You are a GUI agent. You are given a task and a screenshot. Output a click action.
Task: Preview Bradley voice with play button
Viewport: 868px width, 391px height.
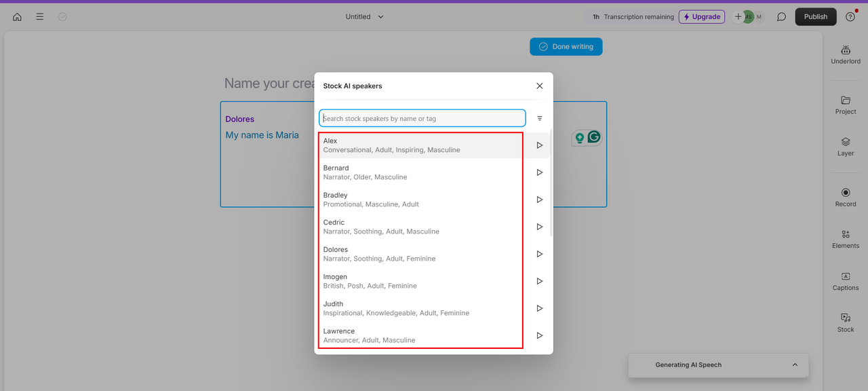[540, 200]
